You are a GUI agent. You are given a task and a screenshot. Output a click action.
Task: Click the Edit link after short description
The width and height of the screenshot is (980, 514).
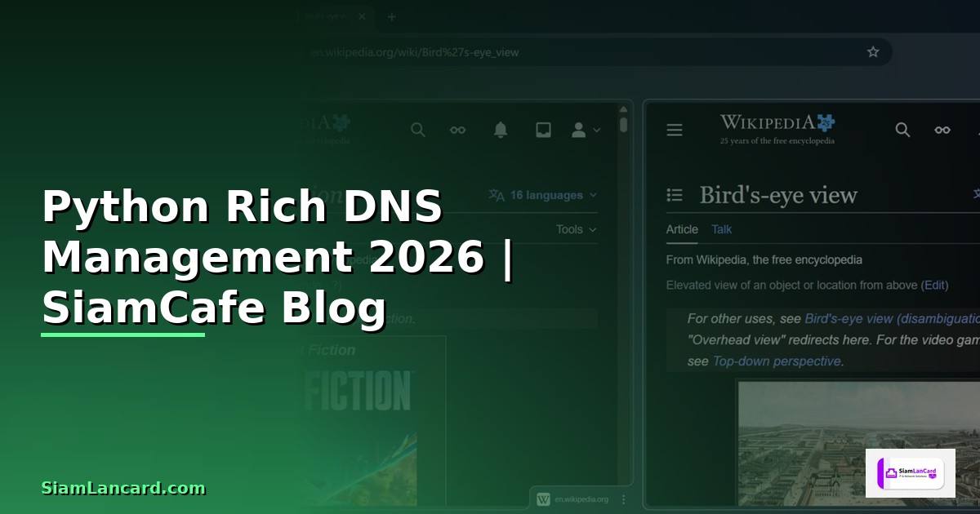click(935, 286)
